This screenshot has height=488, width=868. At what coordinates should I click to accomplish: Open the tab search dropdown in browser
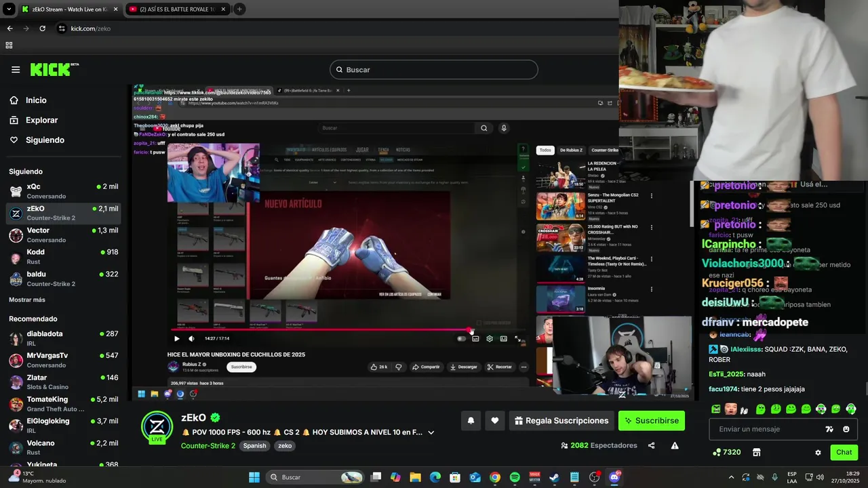(x=9, y=9)
